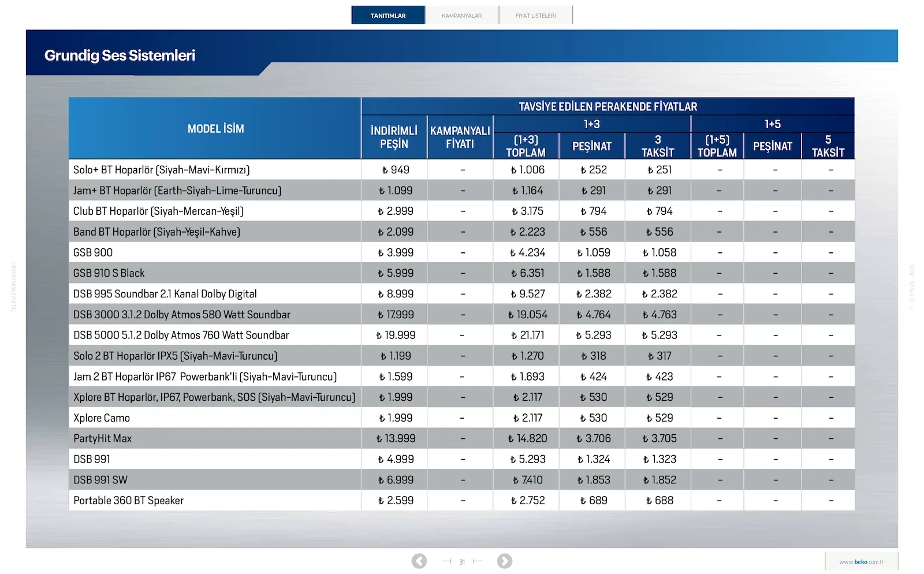Jump to last page marker icon
This screenshot has height=574, width=924.
tap(478, 561)
